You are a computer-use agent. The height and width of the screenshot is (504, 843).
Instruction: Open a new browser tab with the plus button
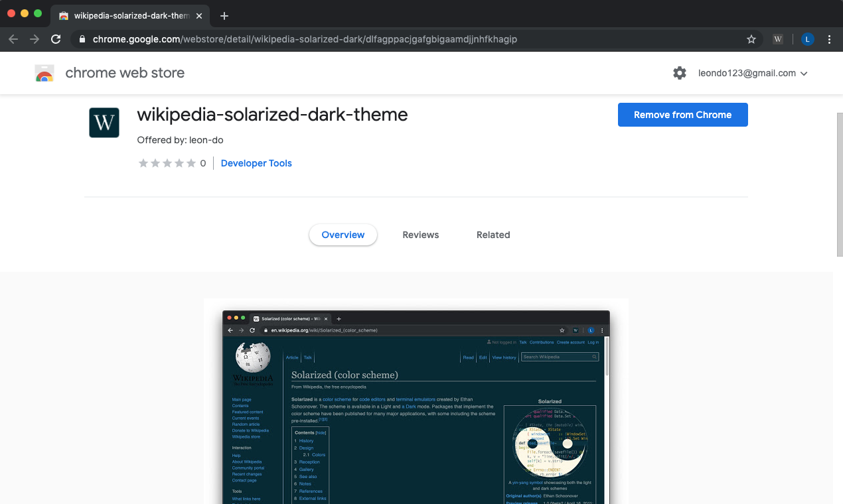pyautogui.click(x=224, y=15)
